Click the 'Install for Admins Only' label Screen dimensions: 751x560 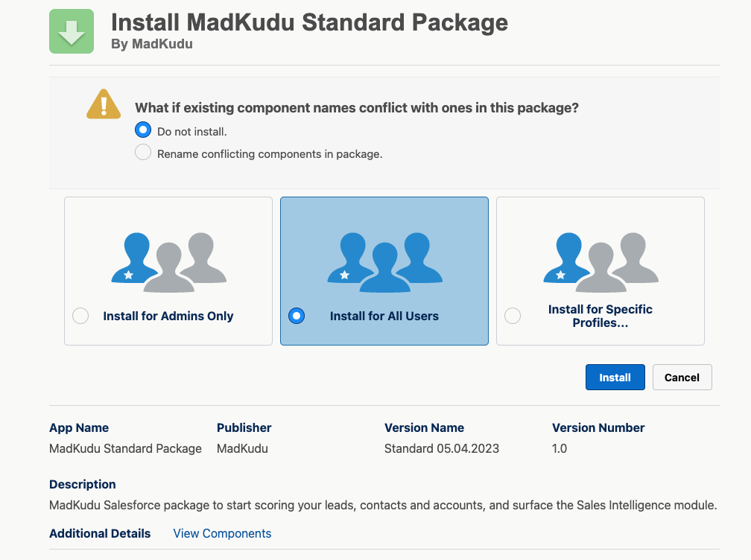(168, 316)
